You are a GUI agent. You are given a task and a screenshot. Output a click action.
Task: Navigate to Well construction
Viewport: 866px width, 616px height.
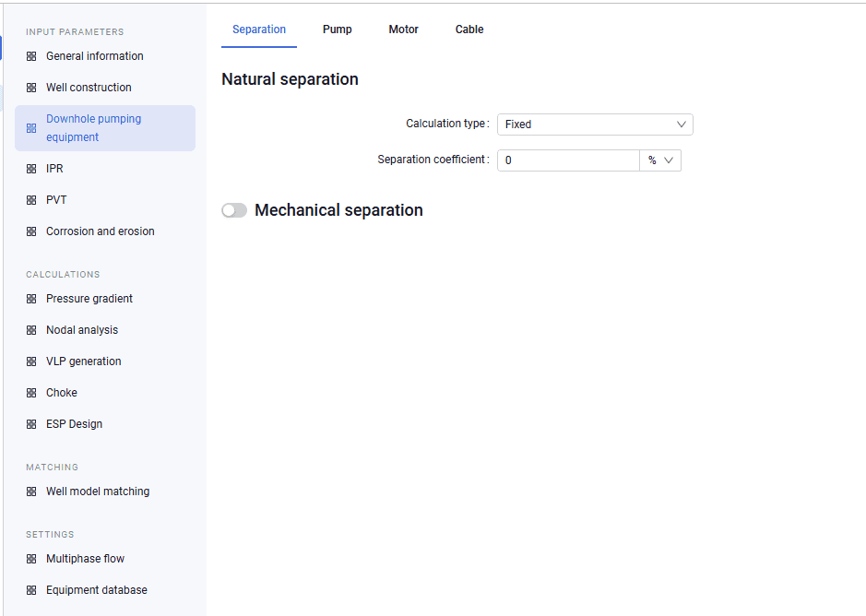pyautogui.click(x=105, y=88)
